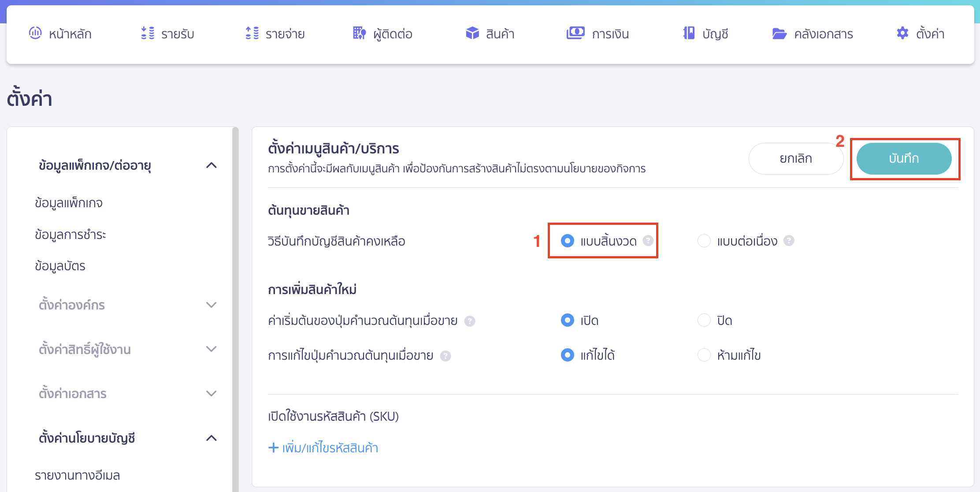Image resolution: width=980 pixels, height=492 pixels.
Task: Click help icon beside แบบต่อเนื่อง
Action: point(789,240)
